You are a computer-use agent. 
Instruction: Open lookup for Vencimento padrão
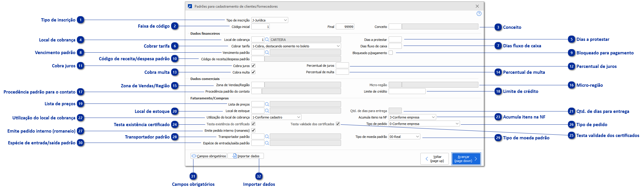(267, 52)
